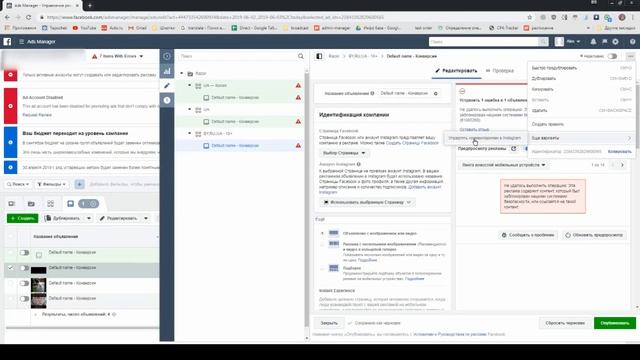Select the Подборка collection format option

pos(322,268)
